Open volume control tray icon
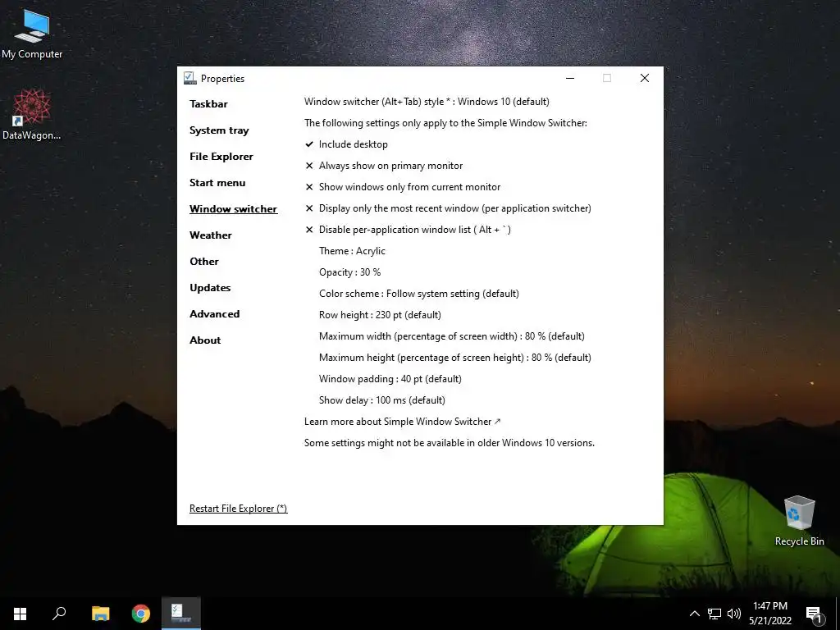Image resolution: width=840 pixels, height=630 pixels. pos(734,614)
